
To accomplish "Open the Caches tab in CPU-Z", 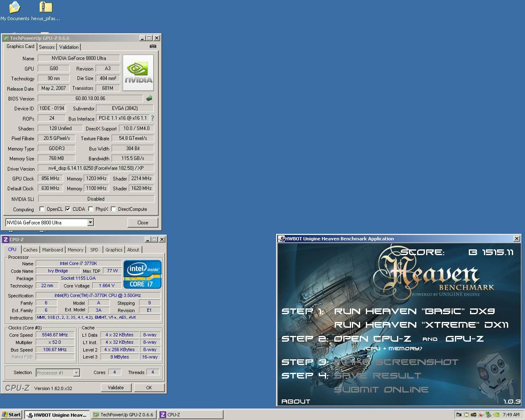I will (30, 250).
